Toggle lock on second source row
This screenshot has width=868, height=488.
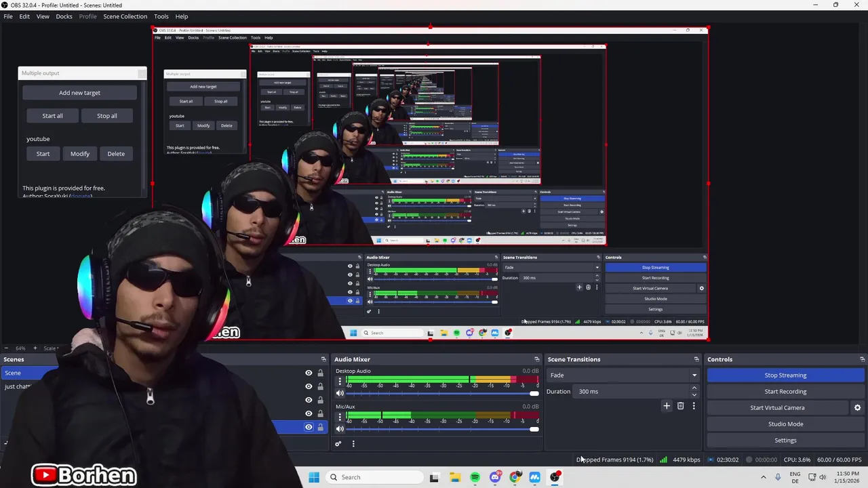pos(320,386)
